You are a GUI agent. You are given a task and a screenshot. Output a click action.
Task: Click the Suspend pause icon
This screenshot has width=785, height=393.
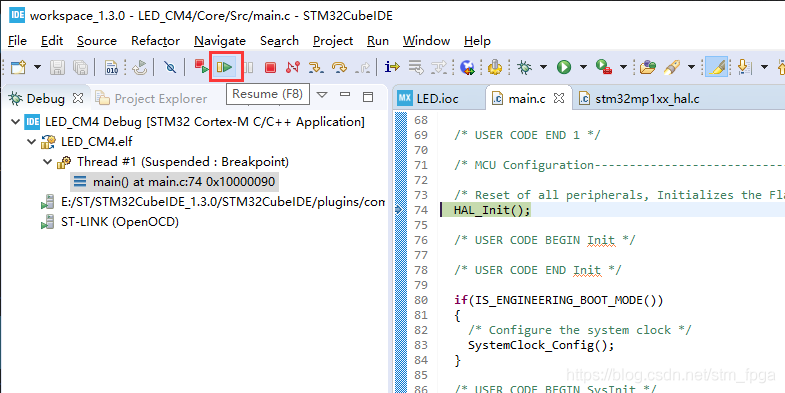(x=248, y=67)
